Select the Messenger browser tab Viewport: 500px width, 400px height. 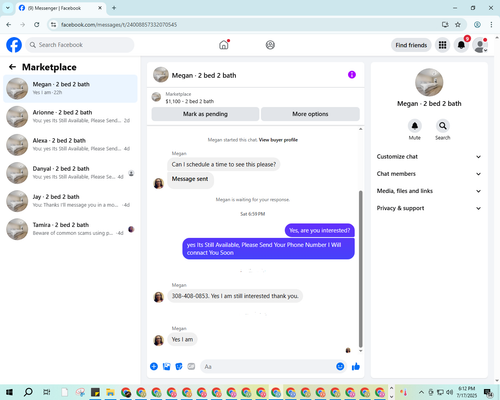click(x=61, y=8)
